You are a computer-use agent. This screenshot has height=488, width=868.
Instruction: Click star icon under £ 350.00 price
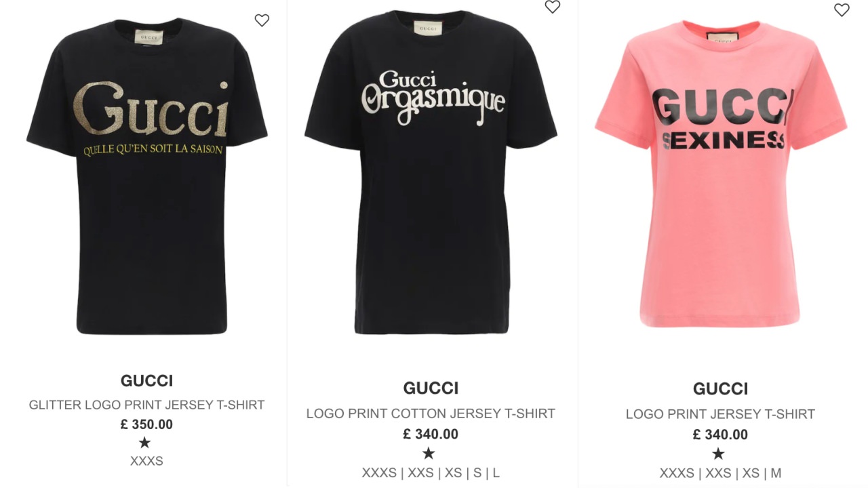pyautogui.click(x=144, y=443)
